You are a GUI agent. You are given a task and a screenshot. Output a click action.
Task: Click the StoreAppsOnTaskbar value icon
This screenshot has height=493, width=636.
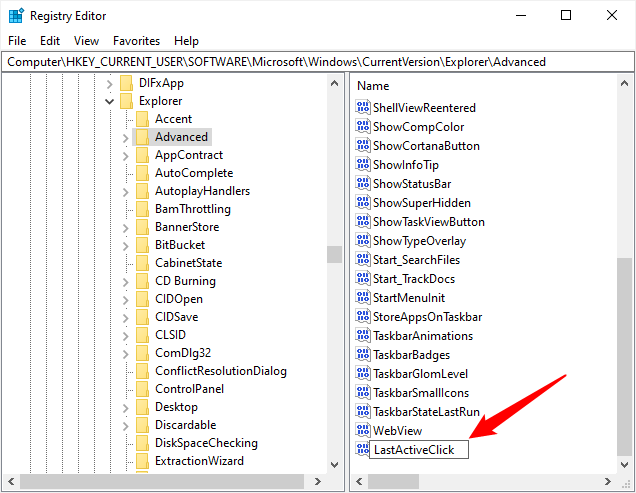pos(363,316)
